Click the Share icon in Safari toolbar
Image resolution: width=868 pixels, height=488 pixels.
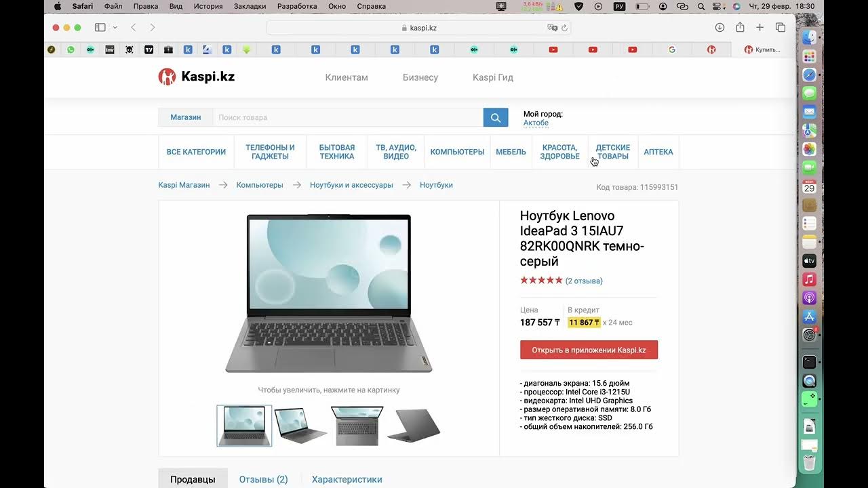pyautogui.click(x=740, y=27)
